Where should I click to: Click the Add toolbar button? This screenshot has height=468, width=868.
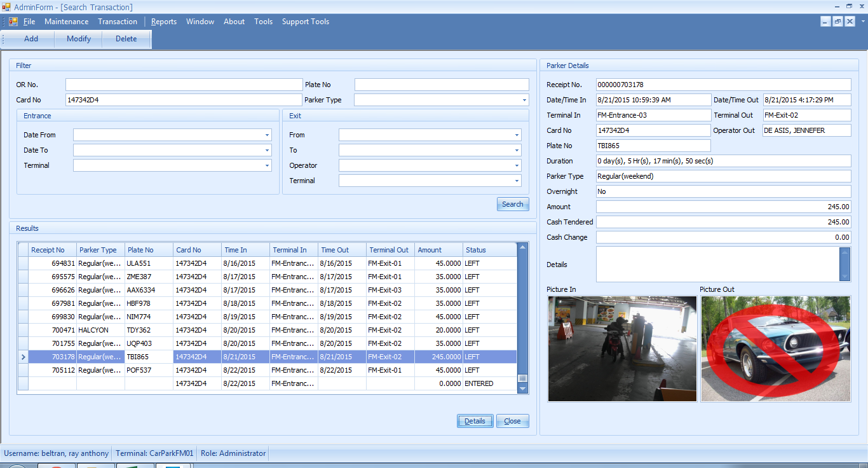pos(31,39)
